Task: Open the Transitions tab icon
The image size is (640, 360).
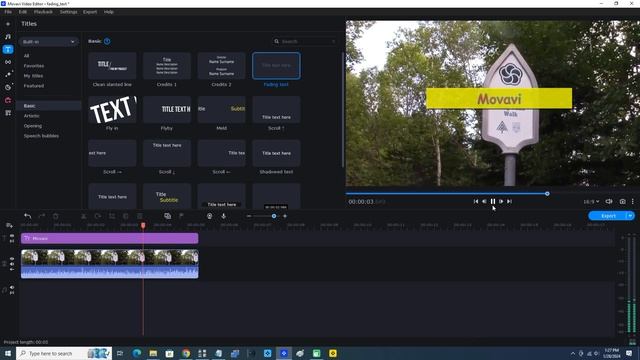Action: [x=8, y=62]
